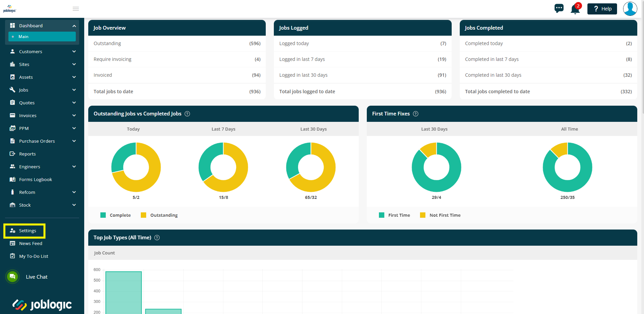
Task: Click the Help button
Action: coord(602,9)
